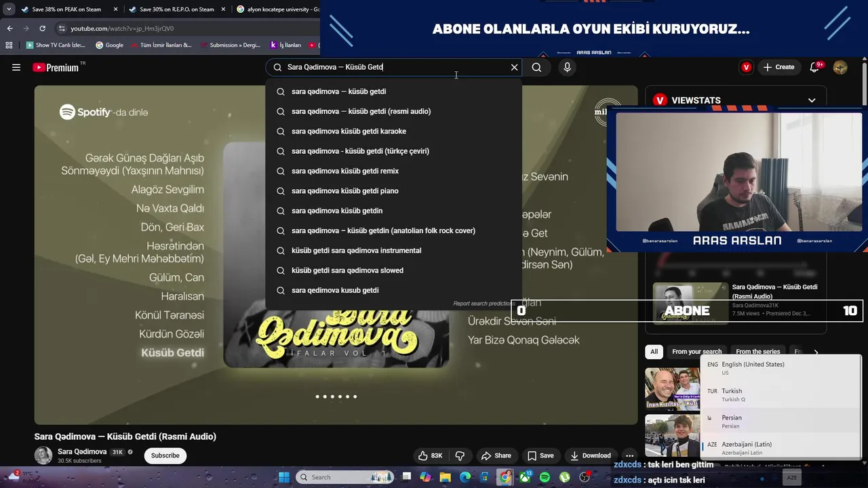Open Spotify from taskbar

545,477
